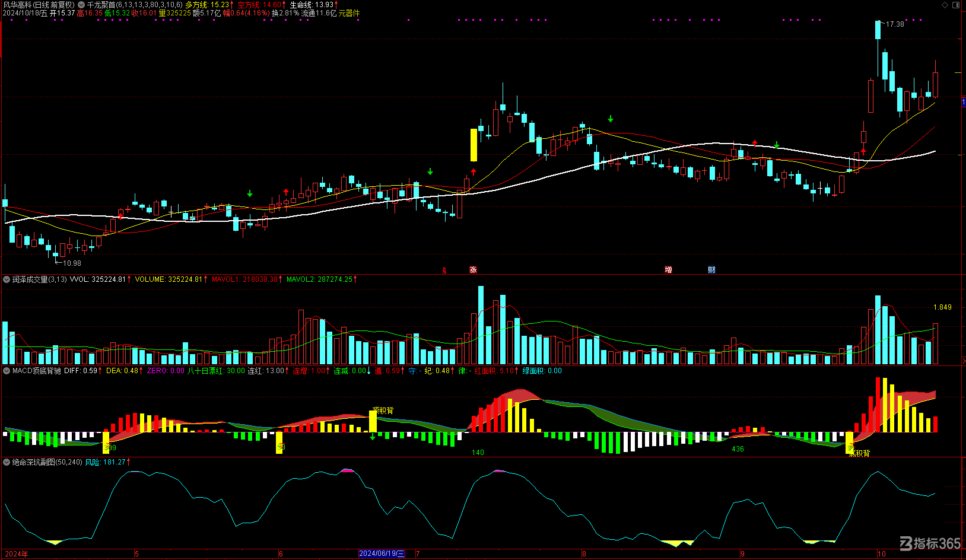Screen dimensions: 966x560
Task: Click the month 8 marker on time axis
Action: point(584,554)
